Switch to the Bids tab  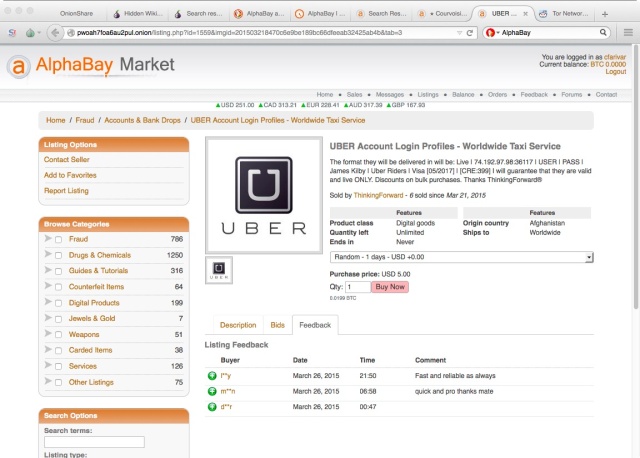[278, 325]
